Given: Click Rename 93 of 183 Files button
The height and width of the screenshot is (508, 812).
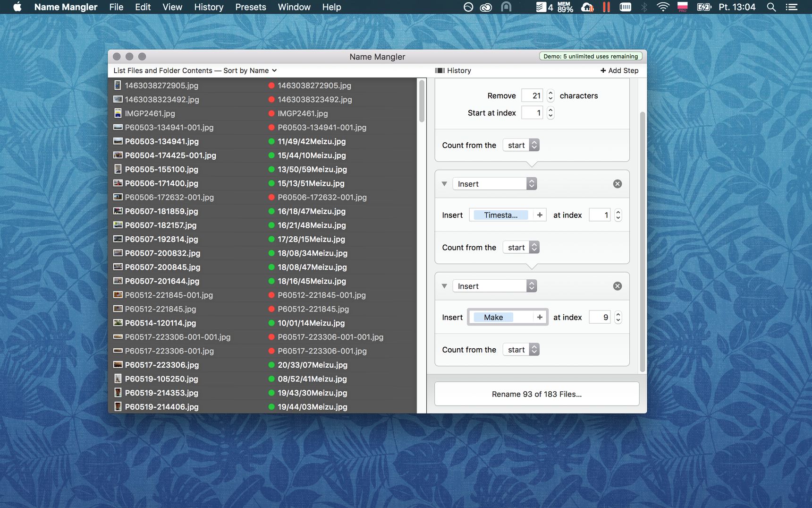Looking at the screenshot, I should [537, 394].
